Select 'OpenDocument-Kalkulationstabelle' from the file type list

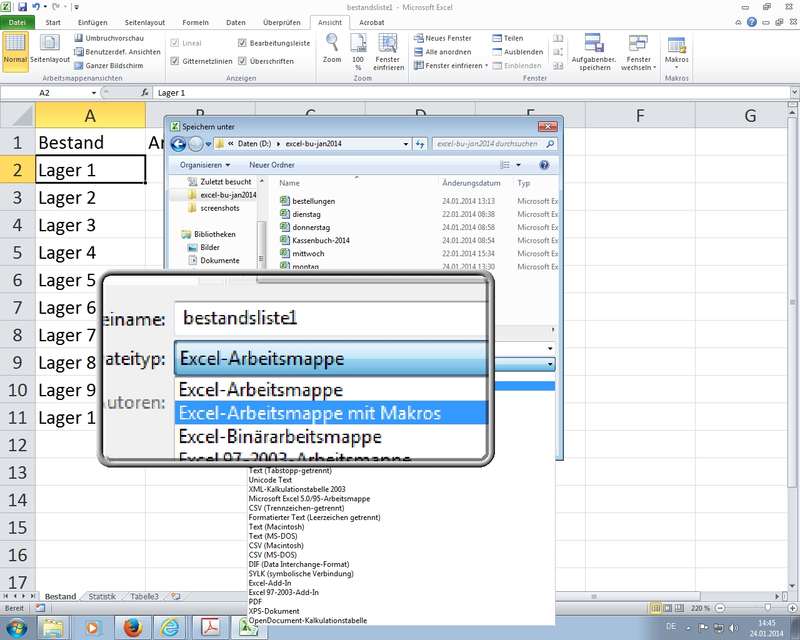tap(308, 620)
